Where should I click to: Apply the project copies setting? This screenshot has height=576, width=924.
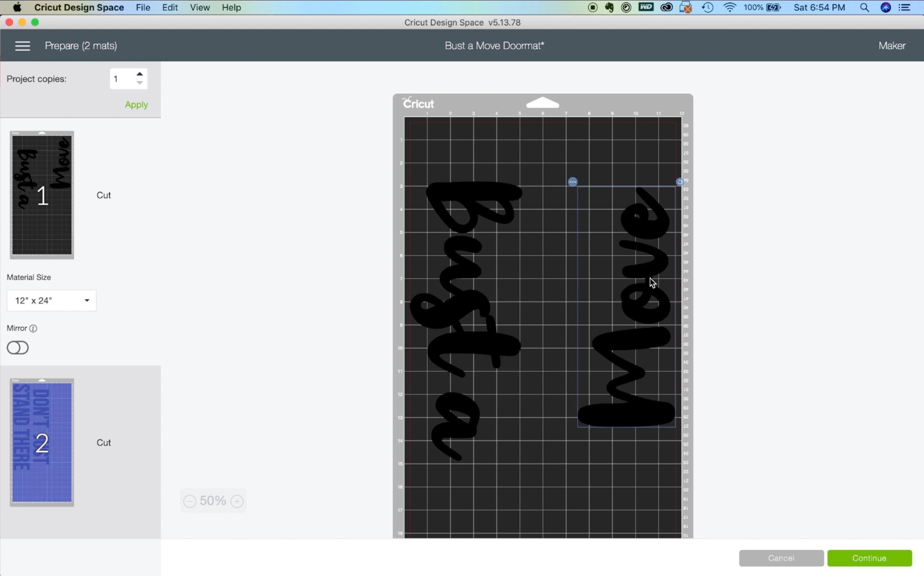(x=136, y=105)
